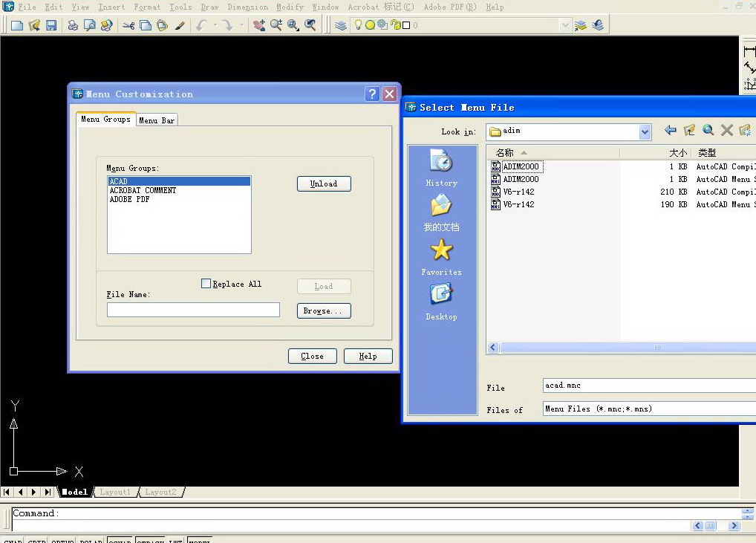Toggle layer on/off lightbulb icon
The image size is (756, 543).
pos(358,25)
